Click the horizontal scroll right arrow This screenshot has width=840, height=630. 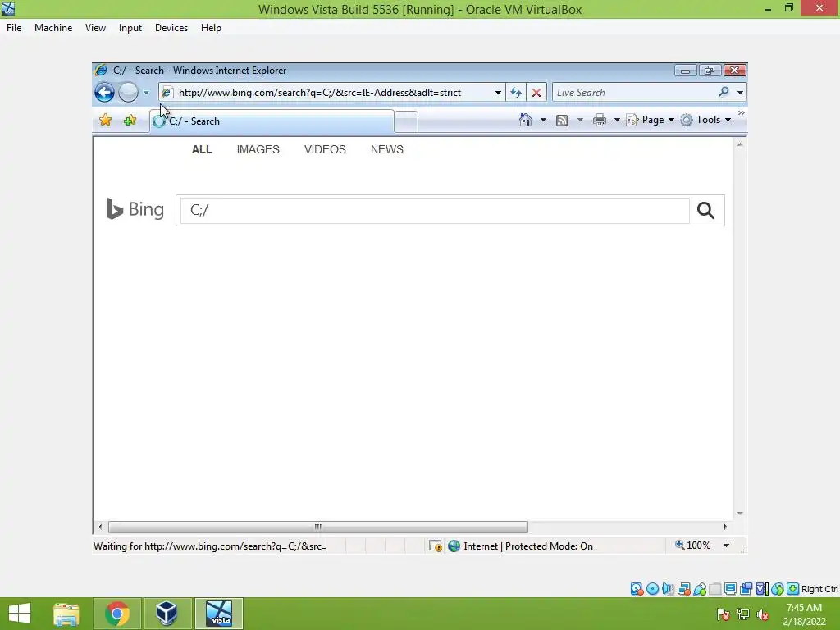click(x=725, y=527)
